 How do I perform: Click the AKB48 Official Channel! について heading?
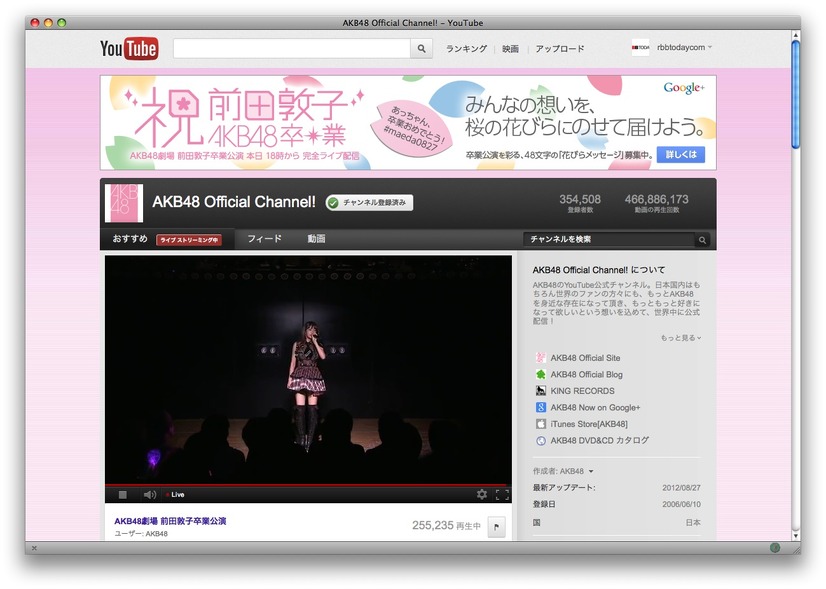tap(598, 270)
